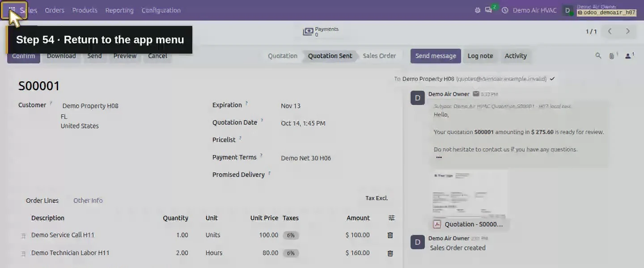Click the Log note button
This screenshot has width=644, height=268.
[480, 56]
